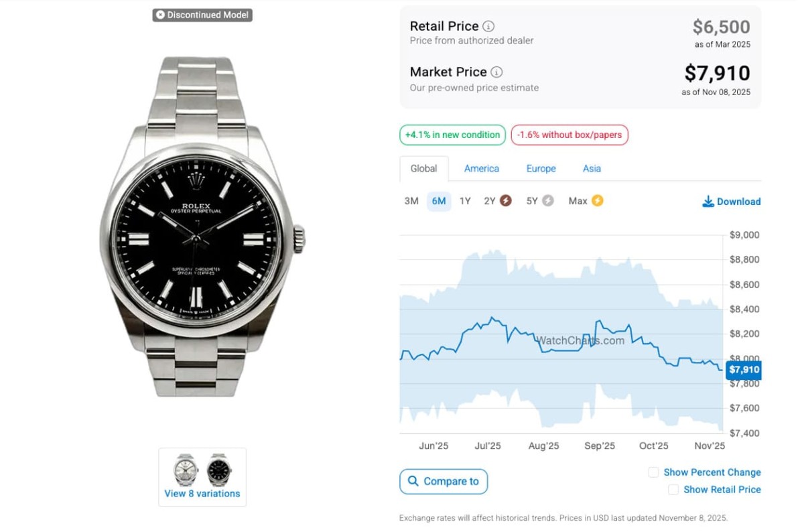Click the Retail Price info icon
Viewport: 804px width, 532px height.
489,27
